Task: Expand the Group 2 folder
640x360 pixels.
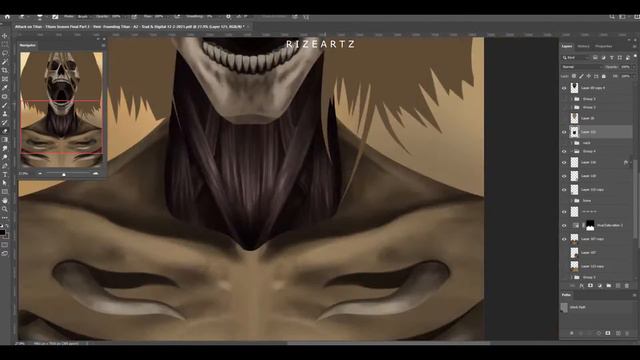Action: pos(572,107)
